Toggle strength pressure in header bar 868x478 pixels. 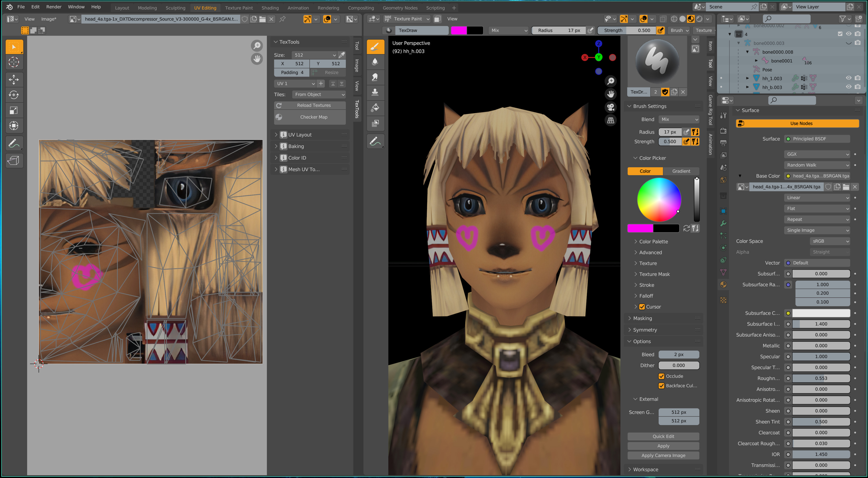(660, 30)
